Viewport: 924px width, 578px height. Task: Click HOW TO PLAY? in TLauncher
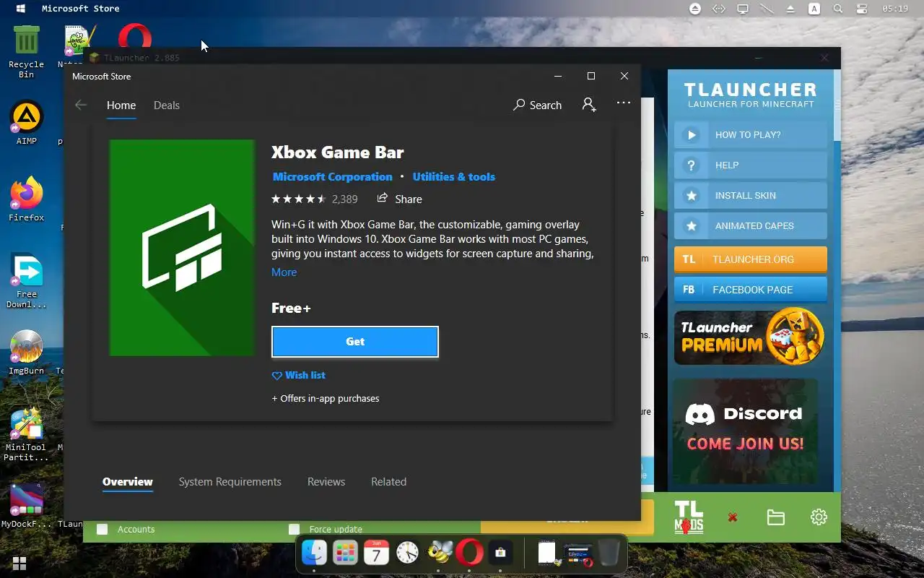[751, 134]
